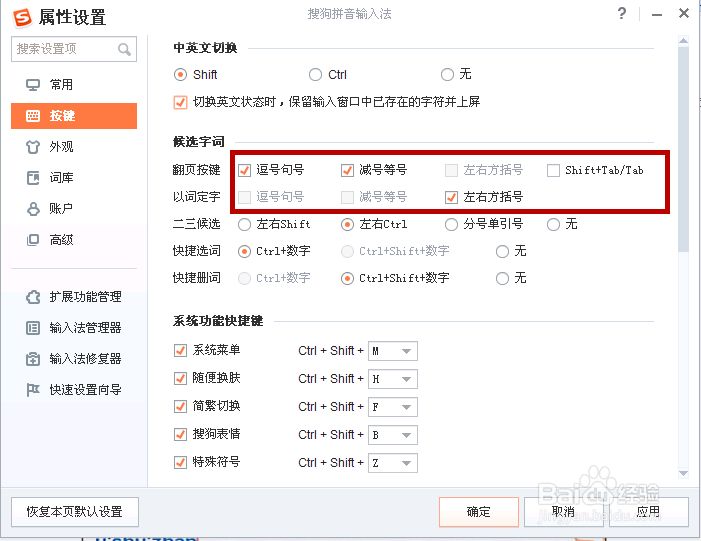Switch to the 按键 tab in sidebar
Screen dimensions: 701x541
(x=73, y=116)
